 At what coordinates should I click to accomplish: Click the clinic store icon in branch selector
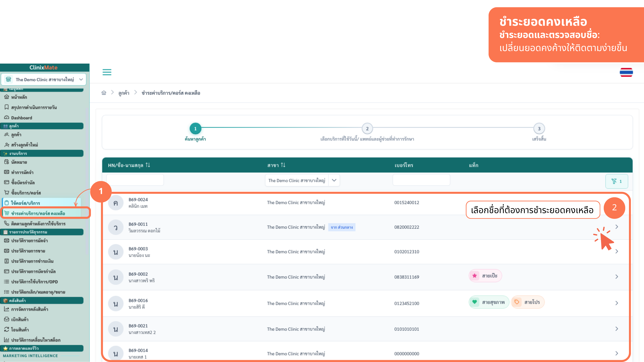click(8, 79)
